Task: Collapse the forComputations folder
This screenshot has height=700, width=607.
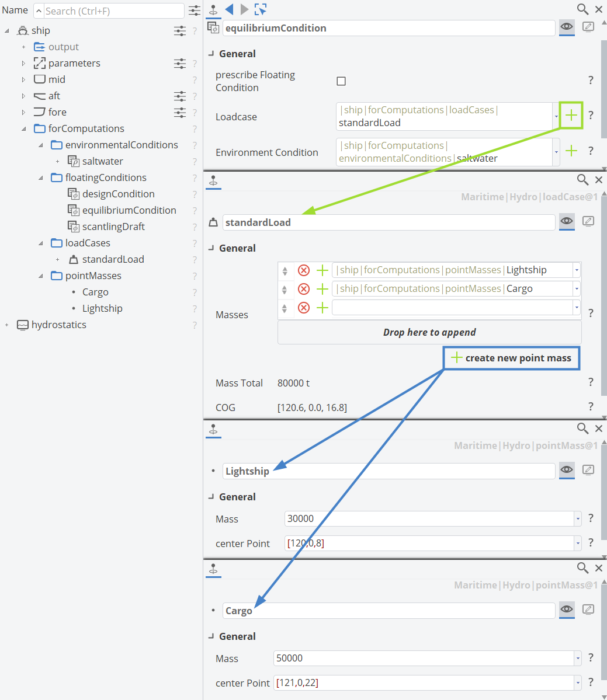Action: 22,128
